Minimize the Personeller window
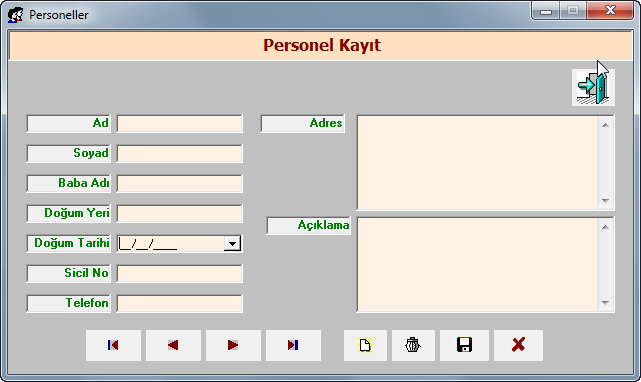This screenshot has height=382, width=641. (546, 11)
